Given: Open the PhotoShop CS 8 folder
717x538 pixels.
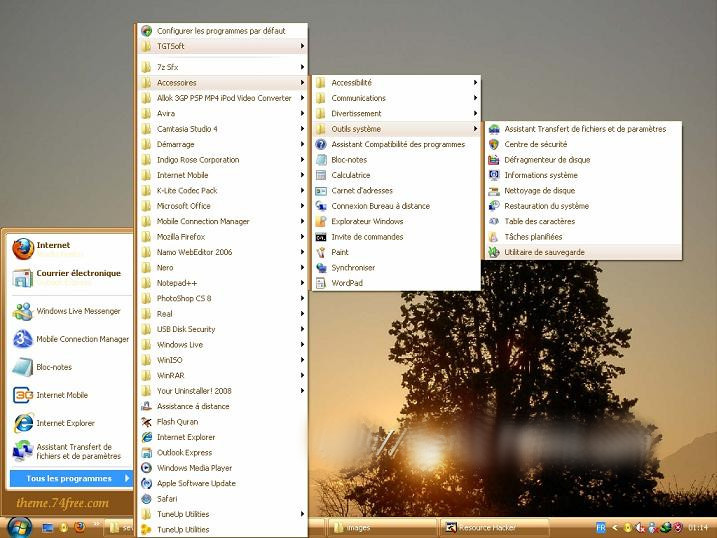Looking at the screenshot, I should click(x=223, y=298).
